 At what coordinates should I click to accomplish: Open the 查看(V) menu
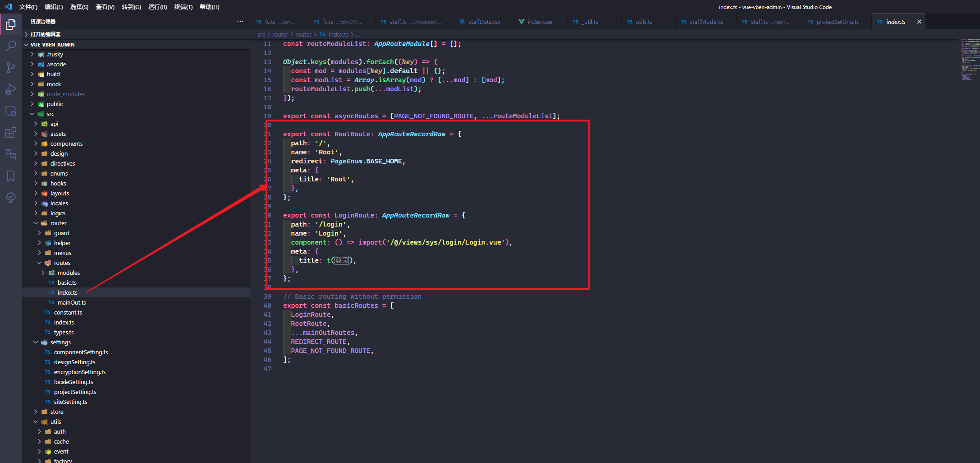[x=105, y=7]
